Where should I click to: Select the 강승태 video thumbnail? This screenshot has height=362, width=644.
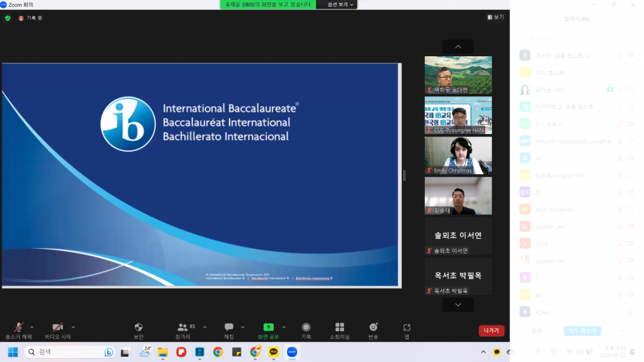[x=458, y=196]
